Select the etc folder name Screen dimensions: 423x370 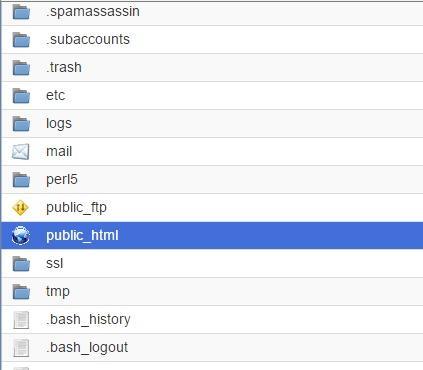tap(56, 95)
